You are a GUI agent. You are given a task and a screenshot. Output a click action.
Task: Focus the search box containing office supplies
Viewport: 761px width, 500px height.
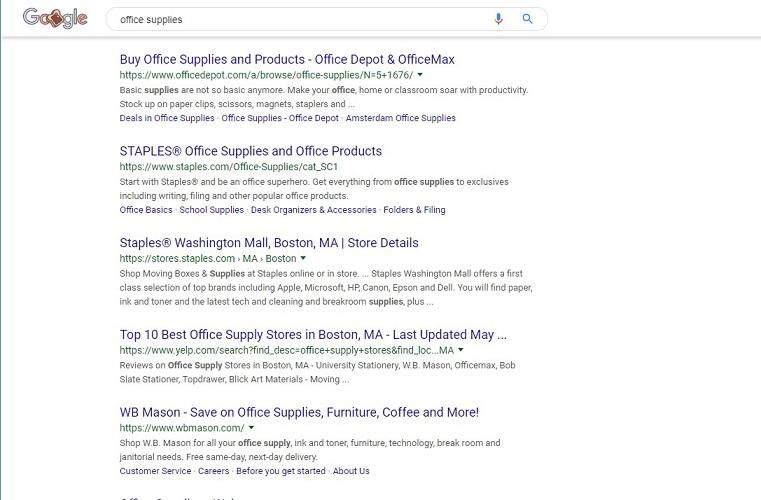click(x=327, y=19)
